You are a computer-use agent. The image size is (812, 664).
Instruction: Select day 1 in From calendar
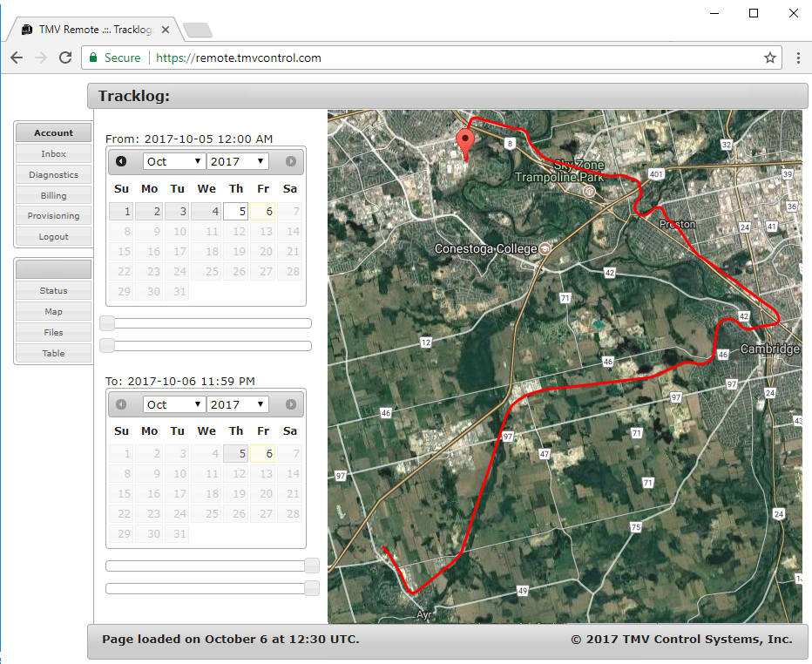[122, 212]
